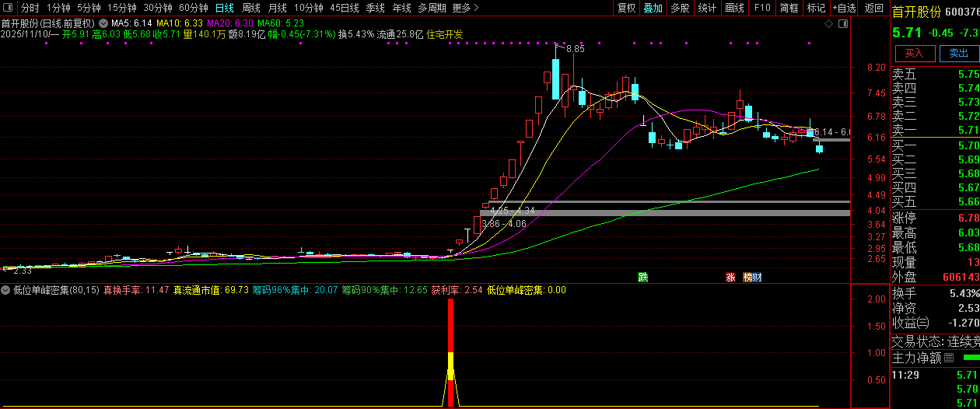Select the 日线 daily chart tab
This screenshot has width=980, height=409.
tap(224, 8)
